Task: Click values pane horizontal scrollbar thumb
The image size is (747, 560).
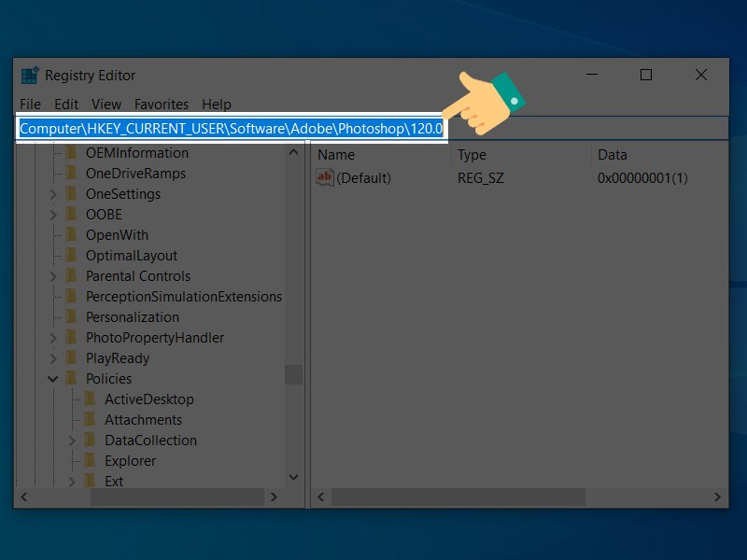Action: (458, 497)
